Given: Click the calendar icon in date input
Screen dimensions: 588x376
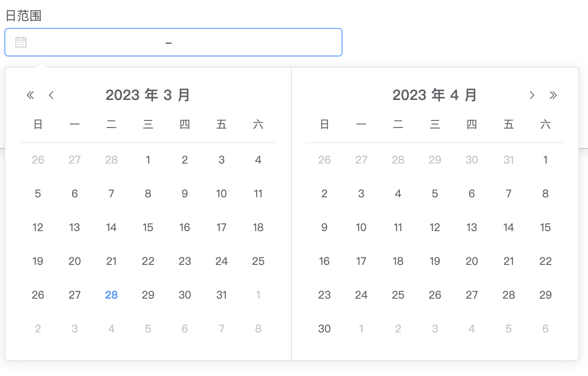Looking at the screenshot, I should [21, 42].
